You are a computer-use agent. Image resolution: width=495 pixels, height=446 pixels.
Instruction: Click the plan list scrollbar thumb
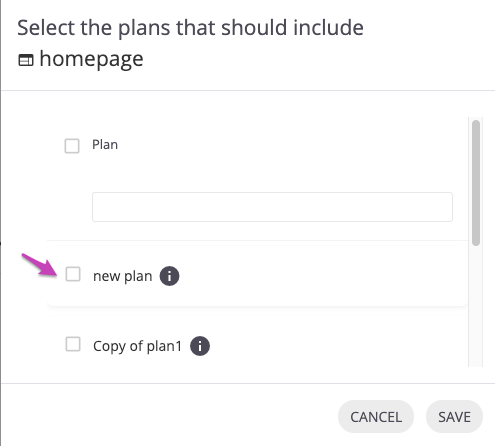point(476,183)
